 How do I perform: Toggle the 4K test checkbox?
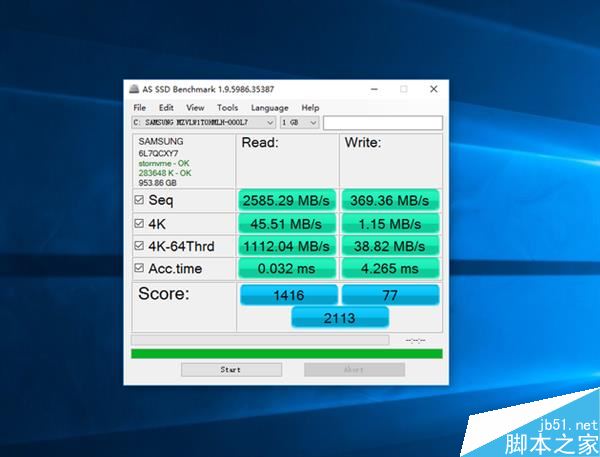tap(139, 223)
